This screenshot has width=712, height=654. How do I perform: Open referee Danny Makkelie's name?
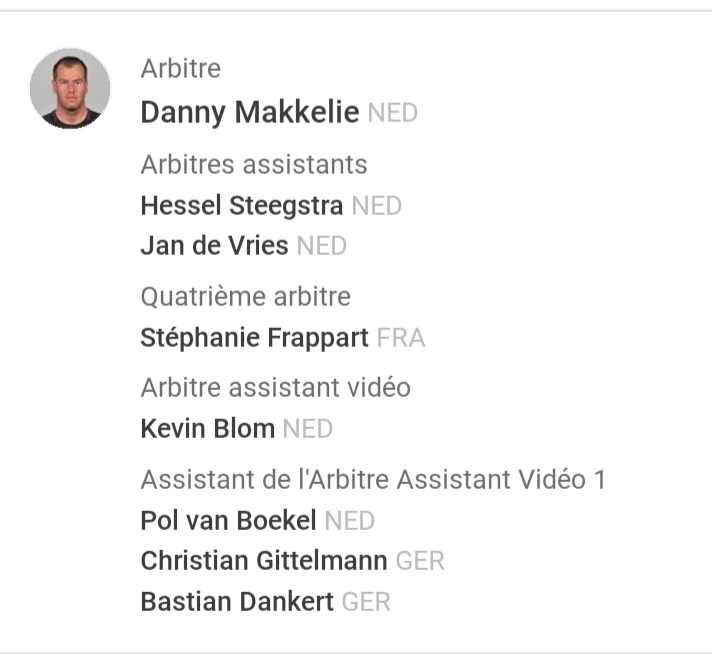pyautogui.click(x=249, y=113)
